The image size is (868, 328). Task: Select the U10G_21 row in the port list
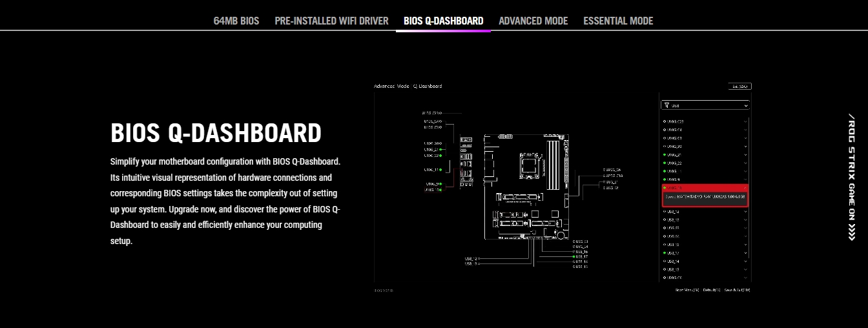coord(705,154)
